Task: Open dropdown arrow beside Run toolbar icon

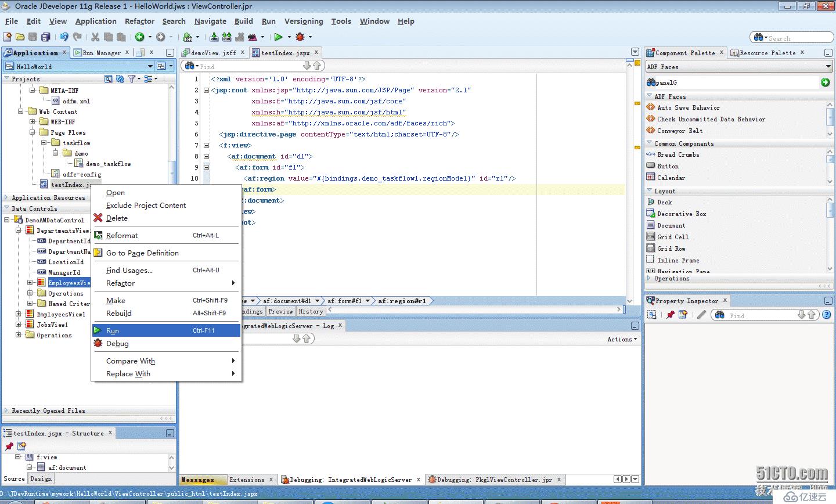Action: point(289,37)
